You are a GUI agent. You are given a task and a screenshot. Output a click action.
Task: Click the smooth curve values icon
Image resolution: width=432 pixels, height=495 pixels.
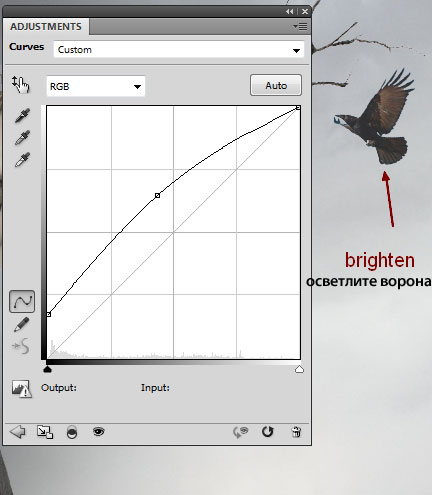pyautogui.click(x=21, y=346)
